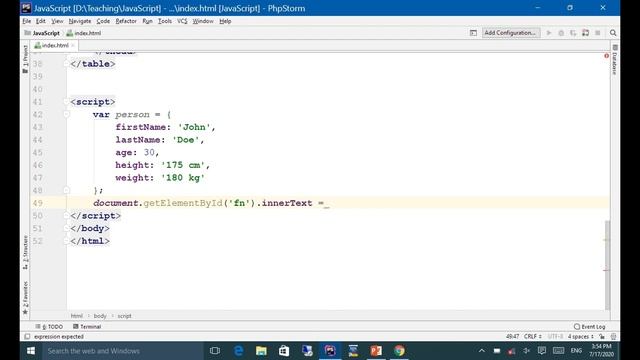Show hidden system tray icons chevron
The width and height of the screenshot is (640, 360).
click(x=482, y=351)
